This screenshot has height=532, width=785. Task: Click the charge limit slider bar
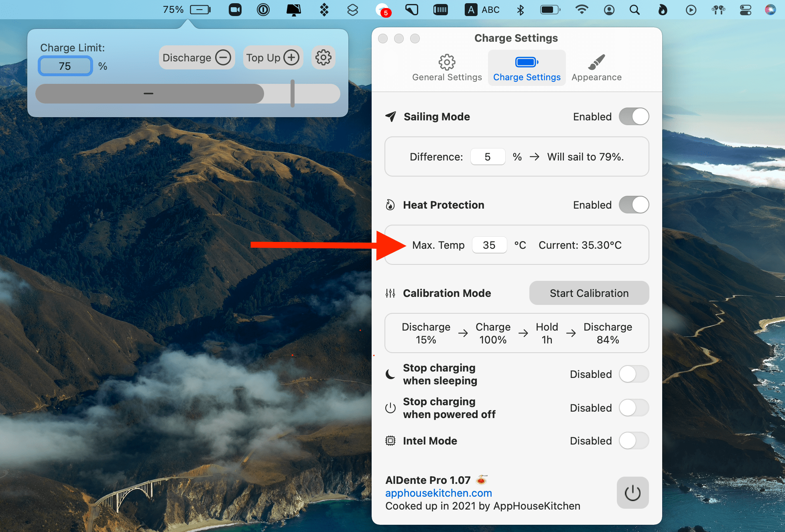tap(188, 93)
